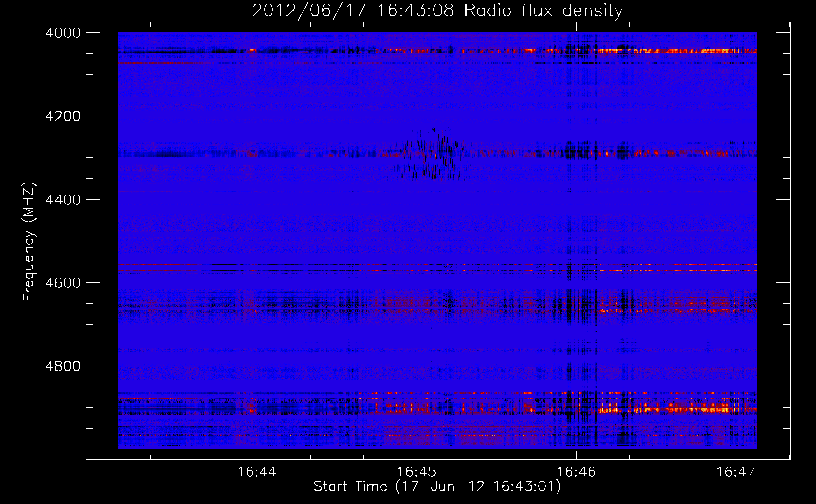Click the plot title "2012/06/17 16:43:08 Radio flux density"

coord(437,11)
